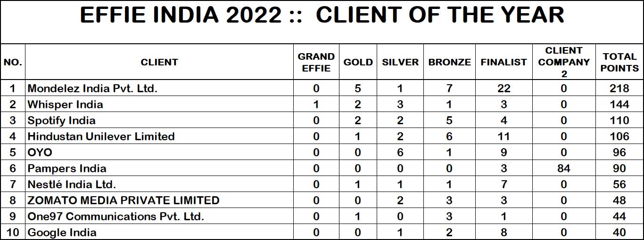Click the TOTAL POINTS column header

619,62
